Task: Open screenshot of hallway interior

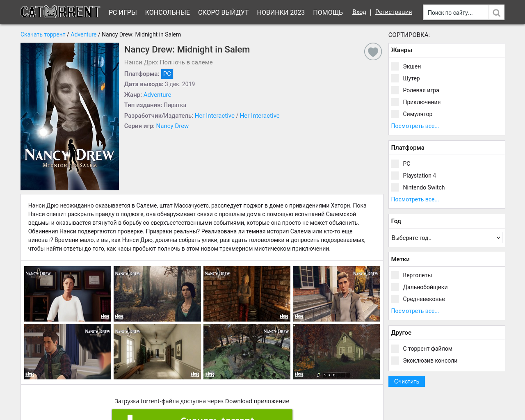Action: pyautogui.click(x=157, y=352)
